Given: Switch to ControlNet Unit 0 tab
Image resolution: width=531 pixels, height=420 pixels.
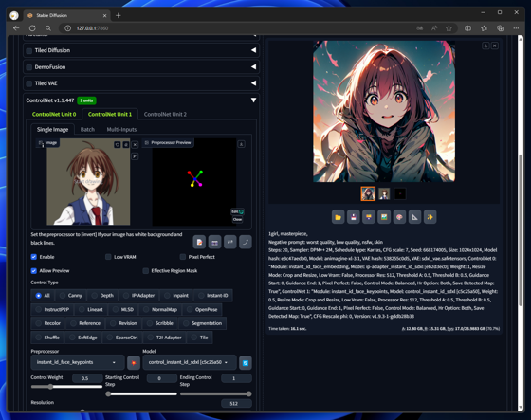Looking at the screenshot, I should (54, 114).
